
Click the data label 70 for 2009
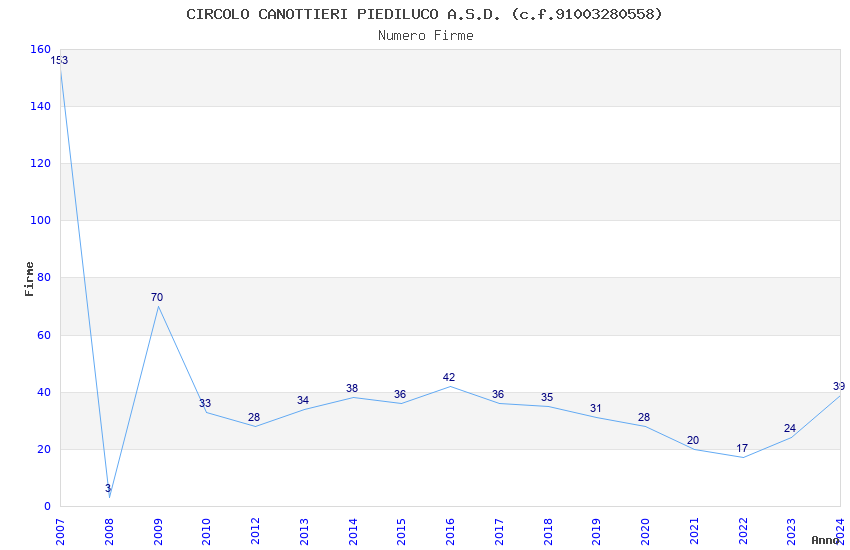click(x=157, y=297)
